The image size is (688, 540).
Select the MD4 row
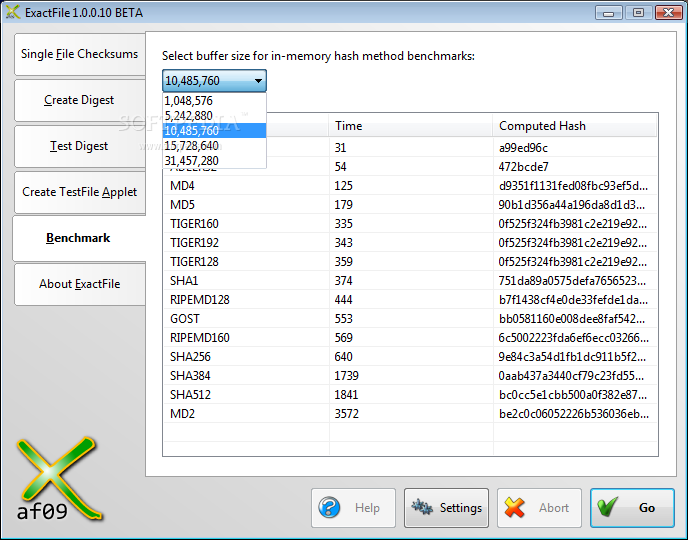coord(410,186)
